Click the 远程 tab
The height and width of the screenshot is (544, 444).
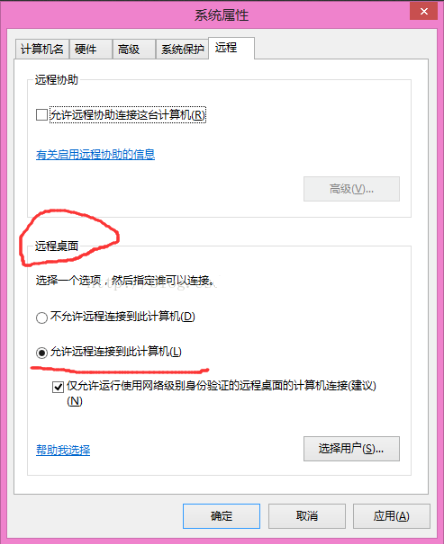[231, 48]
